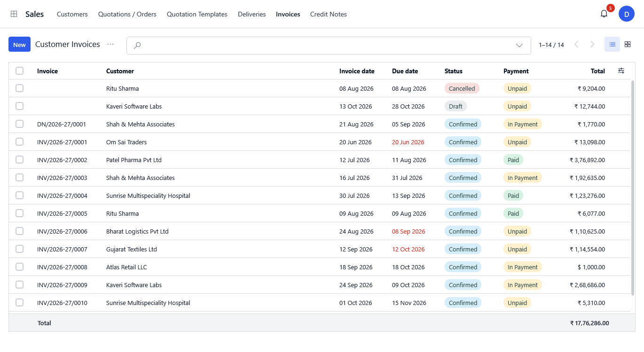
Task: Go to next page arrow
Action: (592, 45)
